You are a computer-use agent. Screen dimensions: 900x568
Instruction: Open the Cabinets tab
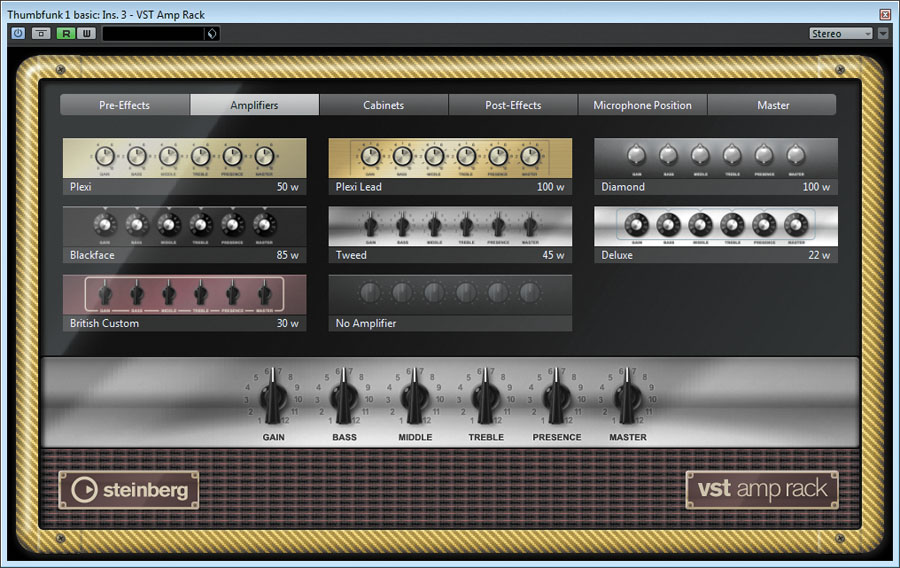pyautogui.click(x=384, y=105)
